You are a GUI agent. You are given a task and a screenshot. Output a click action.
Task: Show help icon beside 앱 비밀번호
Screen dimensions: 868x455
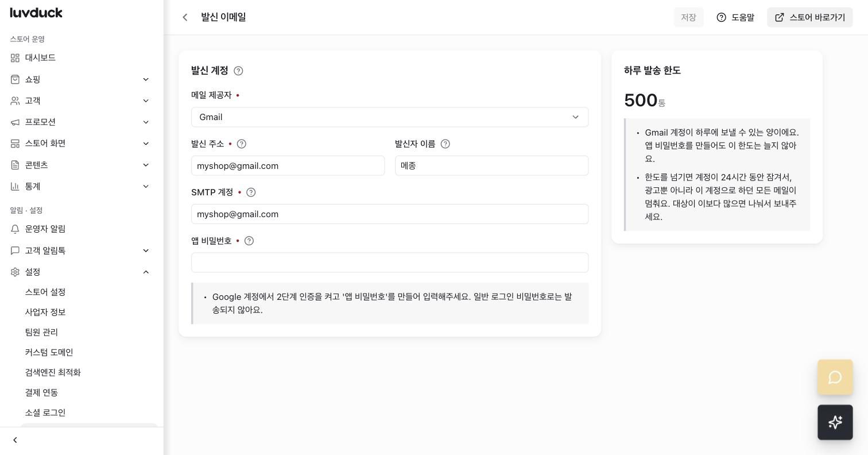click(x=249, y=241)
